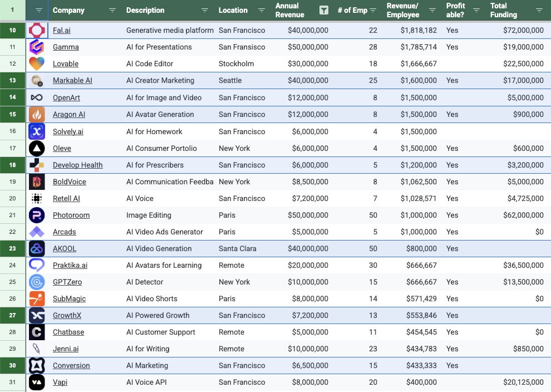
Task: Open the Company column filter menu
Action: pos(112,10)
